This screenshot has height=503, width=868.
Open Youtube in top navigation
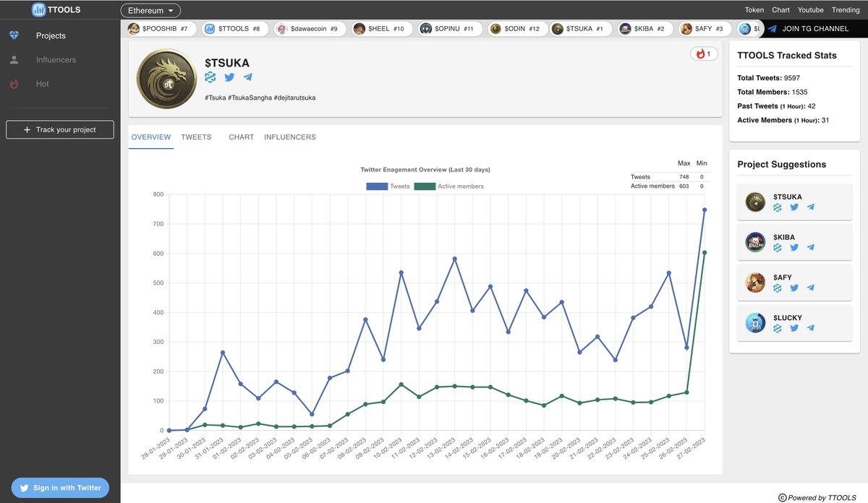811,10
